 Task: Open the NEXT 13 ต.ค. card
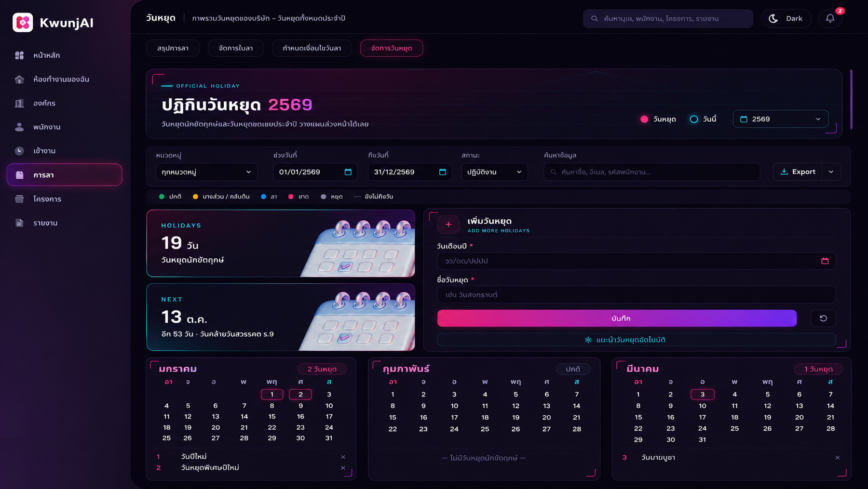coord(281,317)
